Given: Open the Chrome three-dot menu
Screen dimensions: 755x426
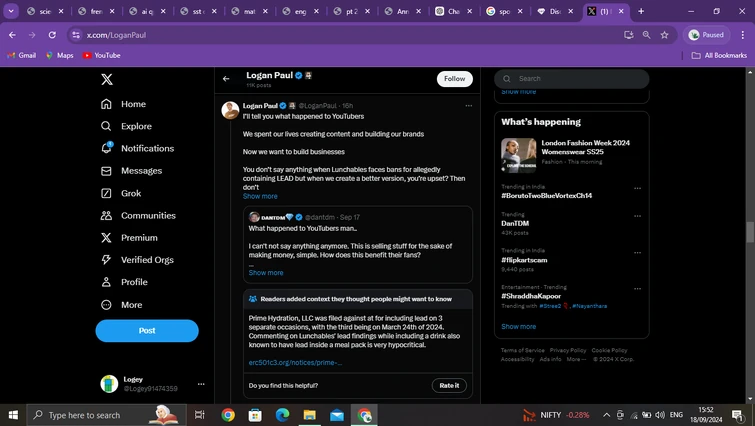Looking at the screenshot, I should [742, 35].
